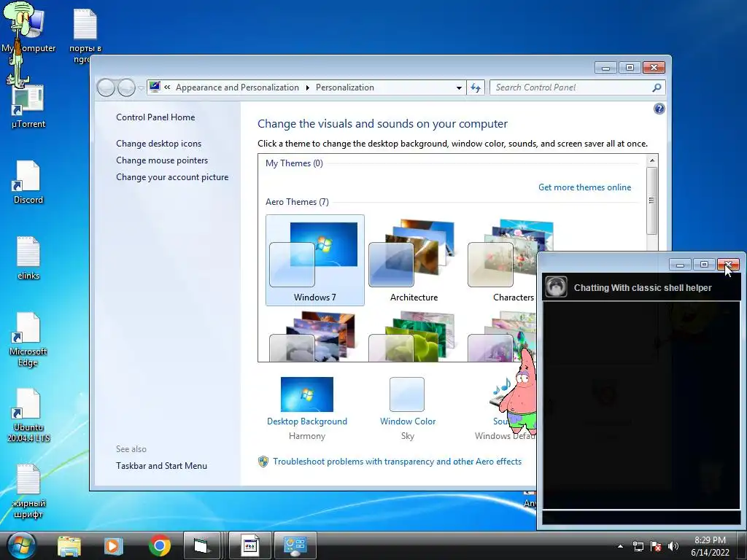Switch to the Control Panel taskbar button

(295, 545)
